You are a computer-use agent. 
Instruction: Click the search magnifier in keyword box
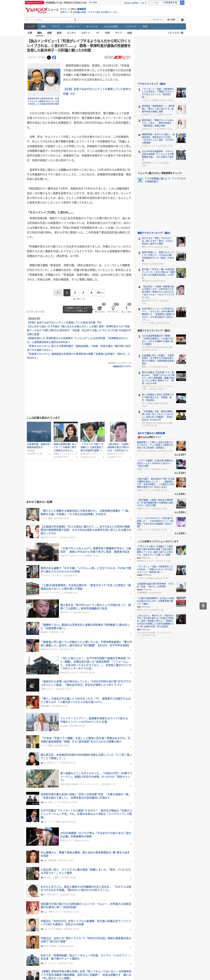click(x=75, y=19)
